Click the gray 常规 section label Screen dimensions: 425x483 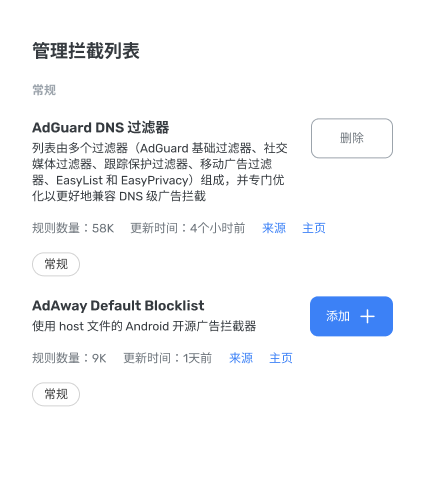[44, 90]
